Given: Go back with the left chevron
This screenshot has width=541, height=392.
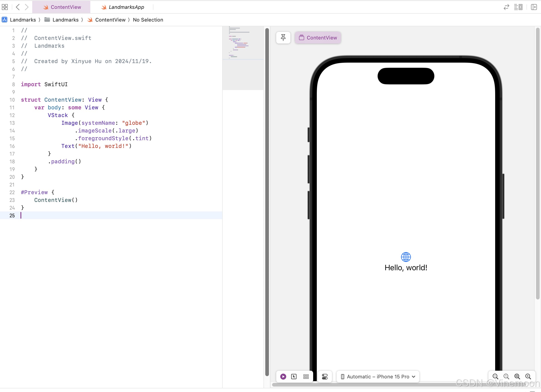Looking at the screenshot, I should [18, 7].
